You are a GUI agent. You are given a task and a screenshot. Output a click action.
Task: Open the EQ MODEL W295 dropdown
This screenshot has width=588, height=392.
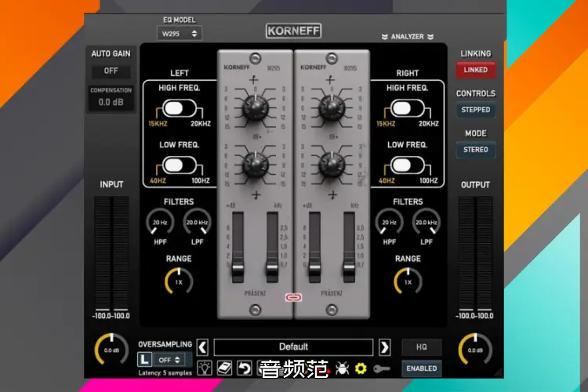180,34
